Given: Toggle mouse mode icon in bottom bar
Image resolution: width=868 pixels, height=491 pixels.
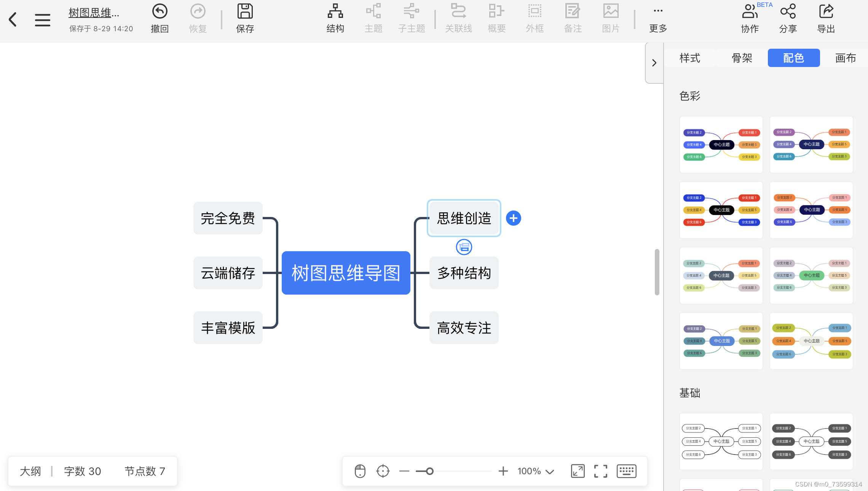Looking at the screenshot, I should [x=360, y=471].
